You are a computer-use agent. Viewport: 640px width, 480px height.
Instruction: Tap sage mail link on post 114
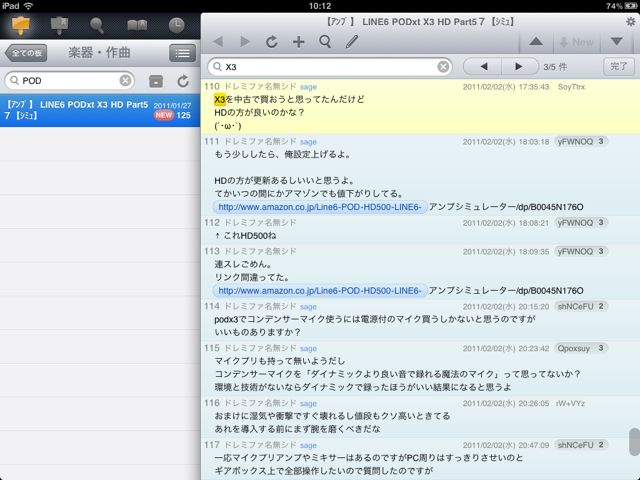click(308, 307)
